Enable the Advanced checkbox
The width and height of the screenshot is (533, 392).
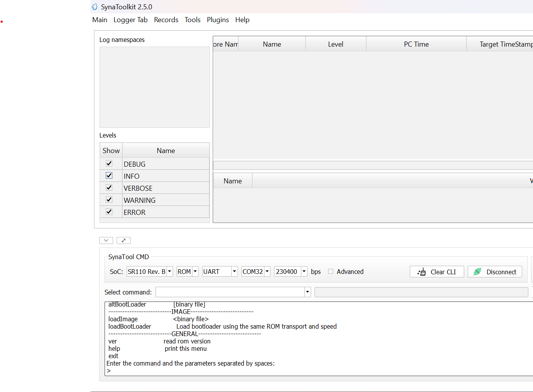(x=331, y=272)
